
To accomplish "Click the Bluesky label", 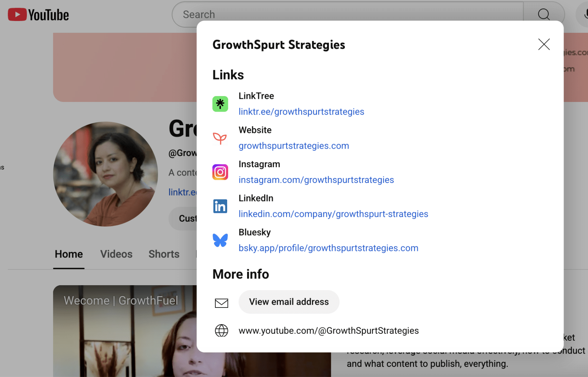I will coord(255,232).
